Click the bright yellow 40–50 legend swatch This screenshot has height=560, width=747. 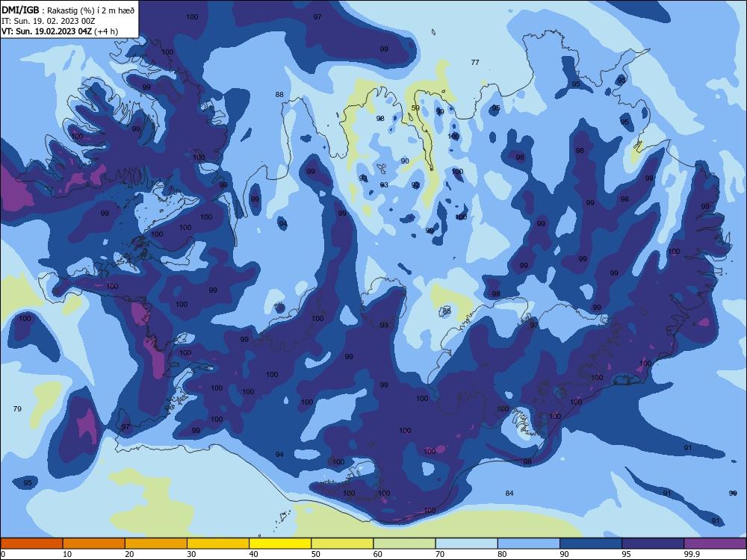[x=280, y=544]
